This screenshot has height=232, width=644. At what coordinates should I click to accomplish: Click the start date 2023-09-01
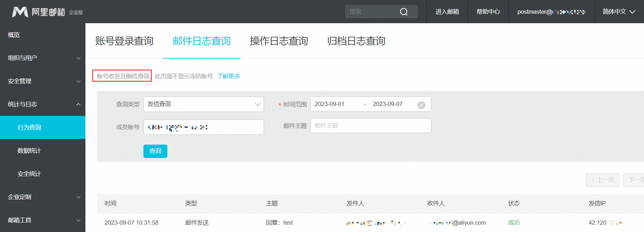(x=329, y=104)
